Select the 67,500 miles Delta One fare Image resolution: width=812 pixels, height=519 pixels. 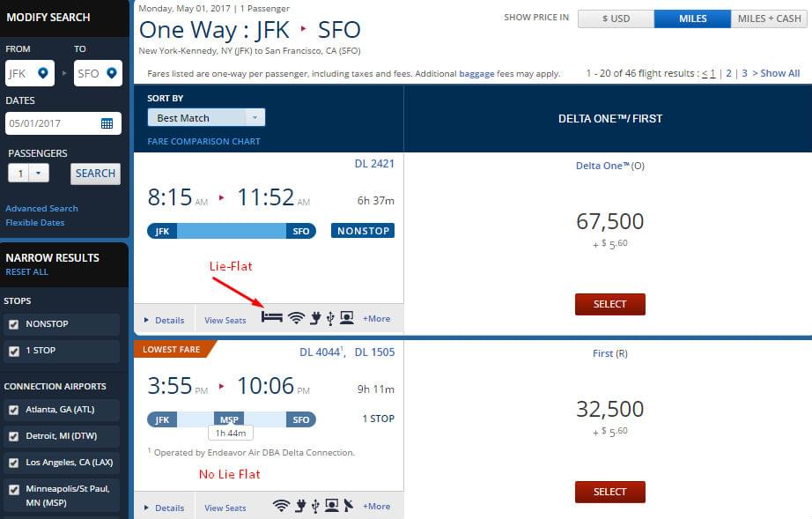610,304
